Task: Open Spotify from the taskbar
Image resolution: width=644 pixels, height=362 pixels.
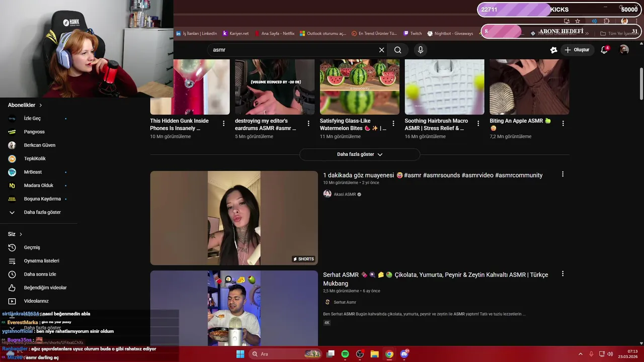Action: (x=345, y=354)
